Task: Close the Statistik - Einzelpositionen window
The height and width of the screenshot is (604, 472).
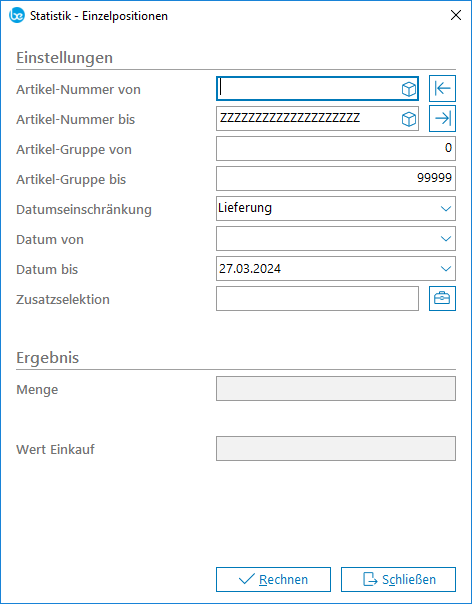Action: click(x=456, y=15)
